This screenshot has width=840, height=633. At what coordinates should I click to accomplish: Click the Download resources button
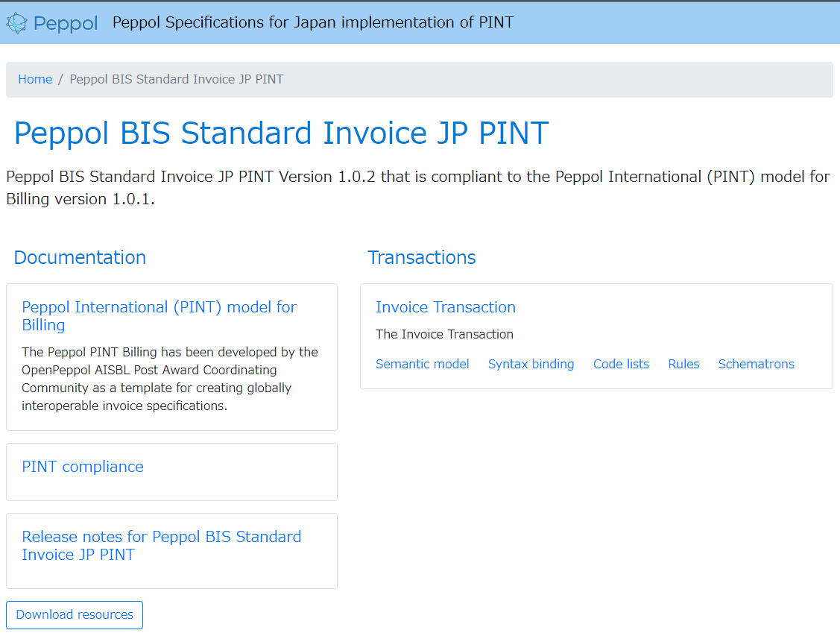(x=75, y=615)
